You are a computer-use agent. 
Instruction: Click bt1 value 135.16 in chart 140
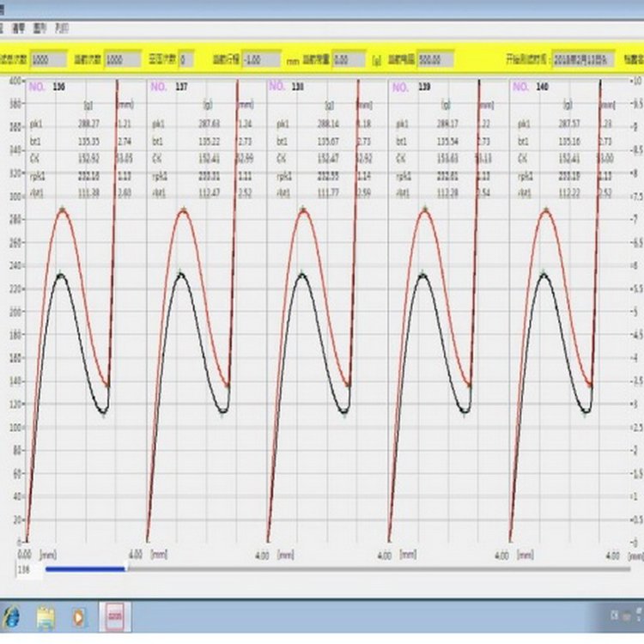pyautogui.click(x=569, y=142)
